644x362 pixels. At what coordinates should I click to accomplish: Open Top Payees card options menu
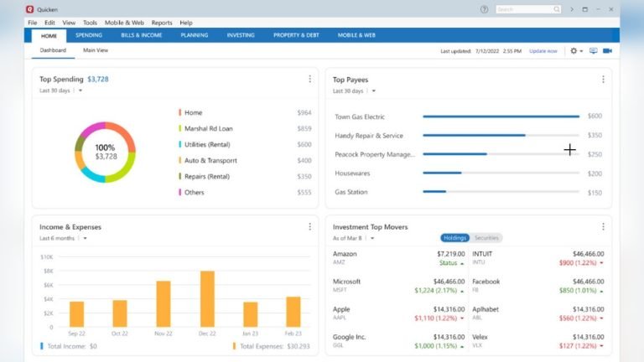(x=603, y=80)
